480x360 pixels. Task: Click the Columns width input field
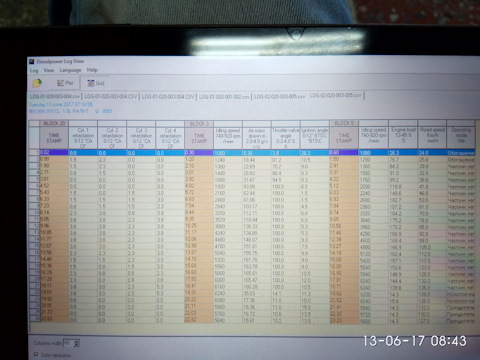[69, 343]
